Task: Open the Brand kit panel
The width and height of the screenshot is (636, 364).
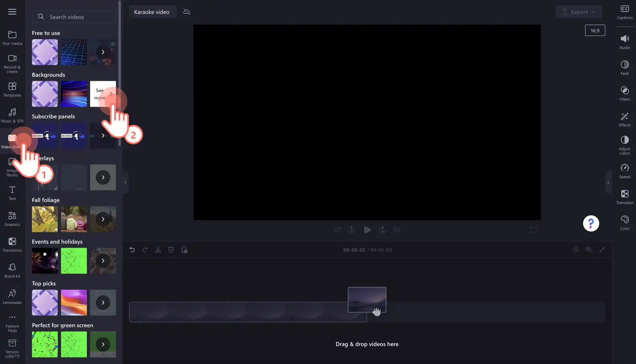Action: (12, 270)
